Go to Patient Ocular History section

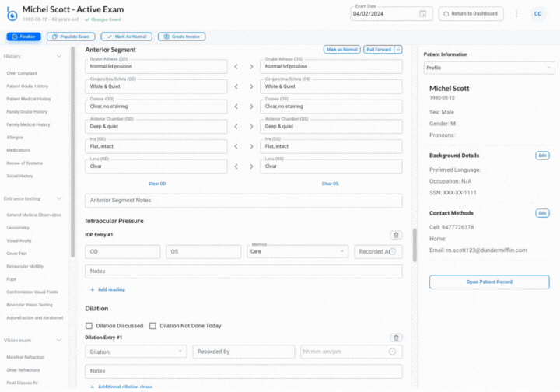(x=27, y=86)
